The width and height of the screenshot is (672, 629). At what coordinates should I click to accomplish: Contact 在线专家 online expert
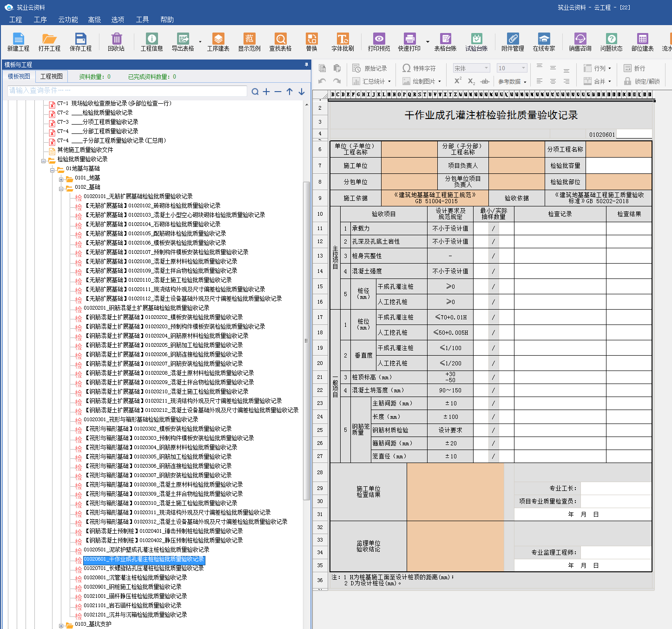[544, 42]
